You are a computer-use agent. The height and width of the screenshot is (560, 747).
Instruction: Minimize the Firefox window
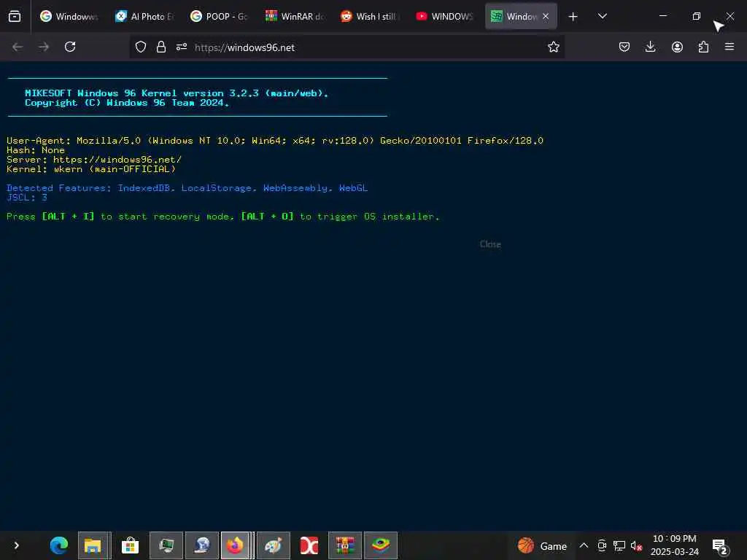tap(662, 16)
